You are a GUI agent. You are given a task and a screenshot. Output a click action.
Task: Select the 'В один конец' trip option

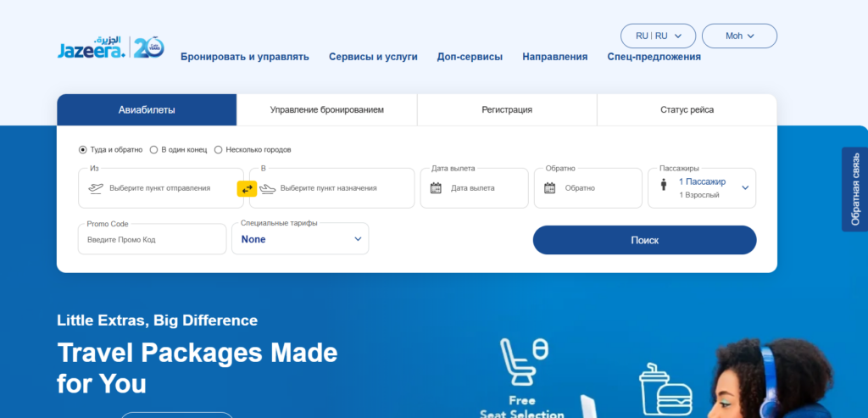153,149
